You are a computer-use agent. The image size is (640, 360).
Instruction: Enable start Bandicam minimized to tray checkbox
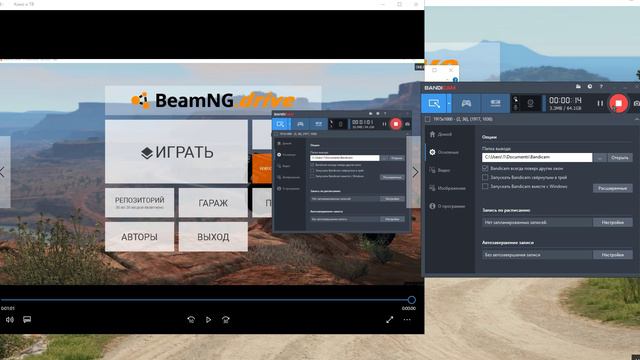(485, 178)
